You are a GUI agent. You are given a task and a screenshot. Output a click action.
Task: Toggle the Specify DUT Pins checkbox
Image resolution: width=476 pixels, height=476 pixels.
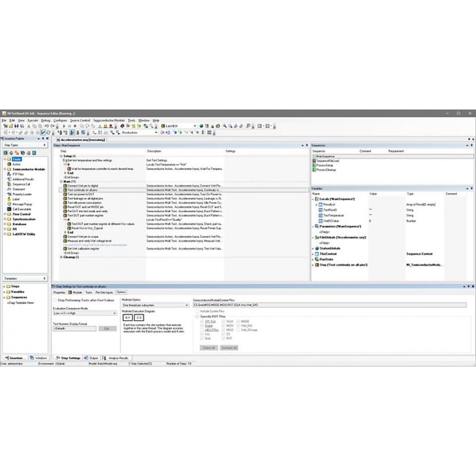[197, 316]
